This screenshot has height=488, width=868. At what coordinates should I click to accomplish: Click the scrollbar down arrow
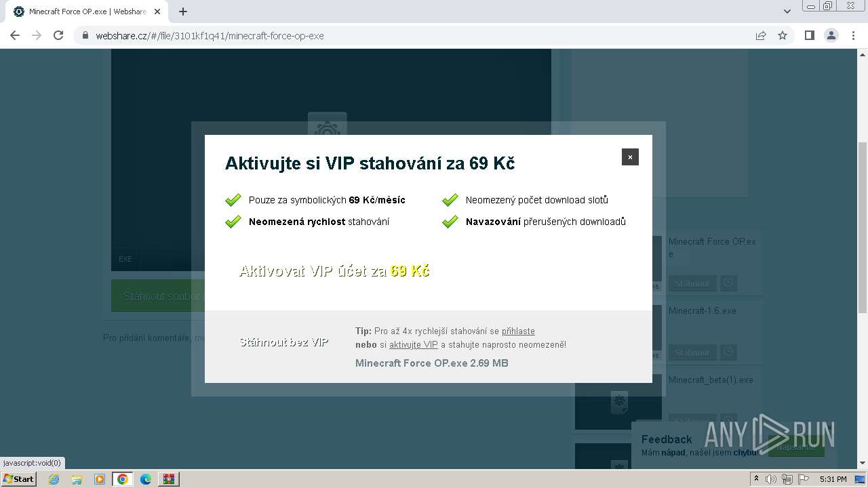863,464
